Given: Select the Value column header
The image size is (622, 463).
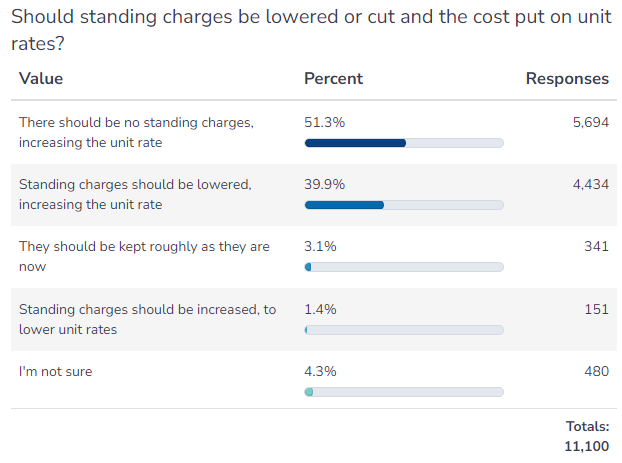Looking at the screenshot, I should coord(41,79).
